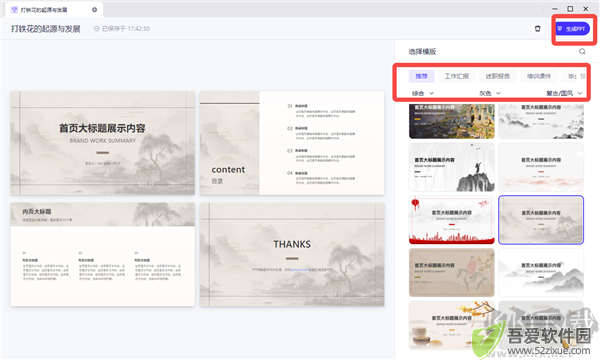Select the 培训课件 category tab
The height and width of the screenshot is (360, 600).
(539, 76)
